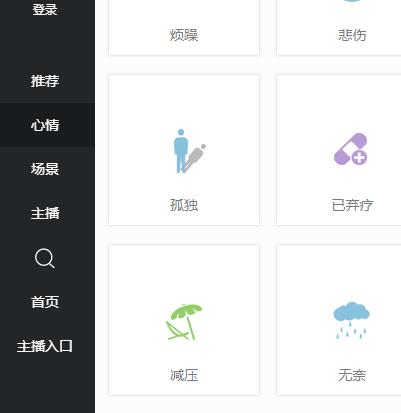Image resolution: width=401 pixels, height=413 pixels.
Task: Select the 烦躁 mood label
Action: point(184,35)
